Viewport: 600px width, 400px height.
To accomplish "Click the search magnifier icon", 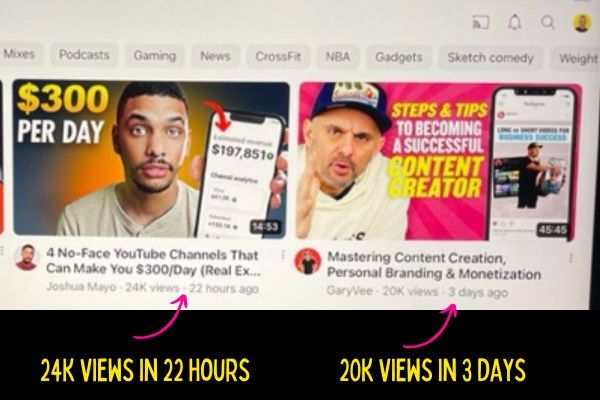I will (x=548, y=22).
